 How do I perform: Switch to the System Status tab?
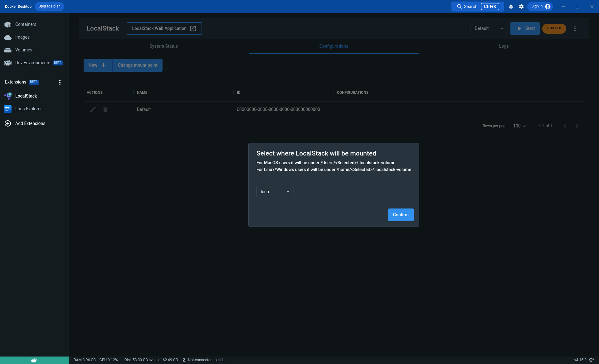[x=163, y=46]
